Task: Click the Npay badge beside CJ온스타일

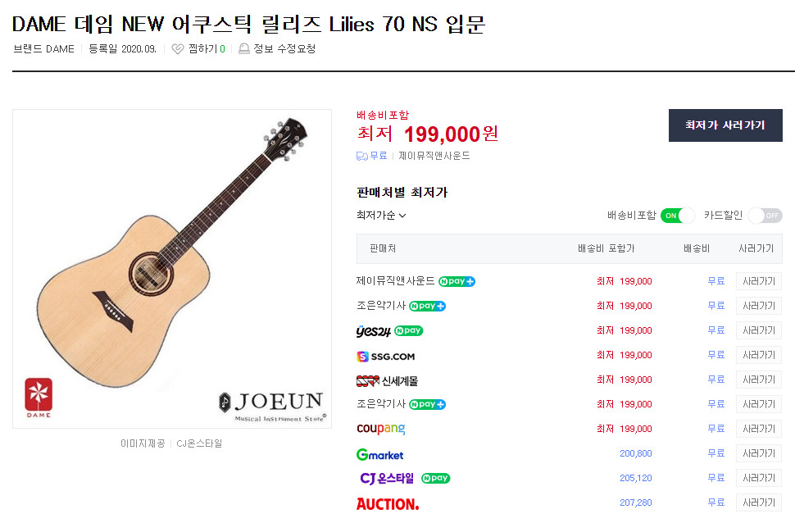Action: click(x=434, y=478)
